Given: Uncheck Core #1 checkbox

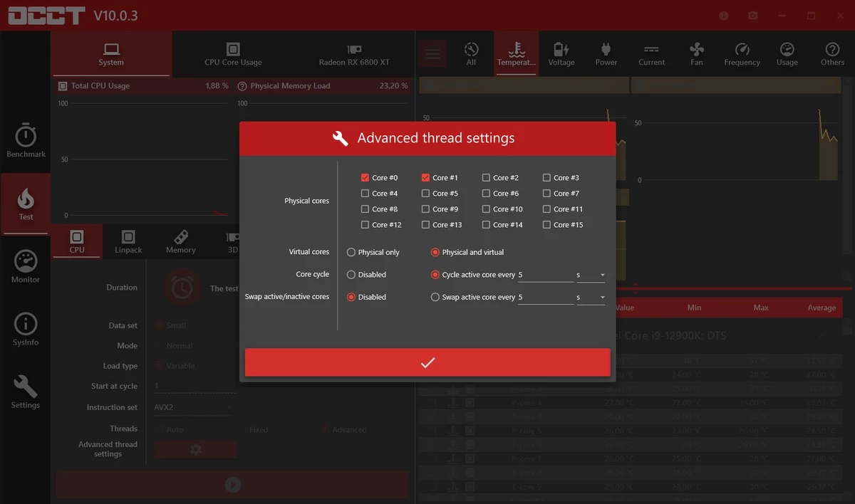Looking at the screenshot, I should point(425,178).
